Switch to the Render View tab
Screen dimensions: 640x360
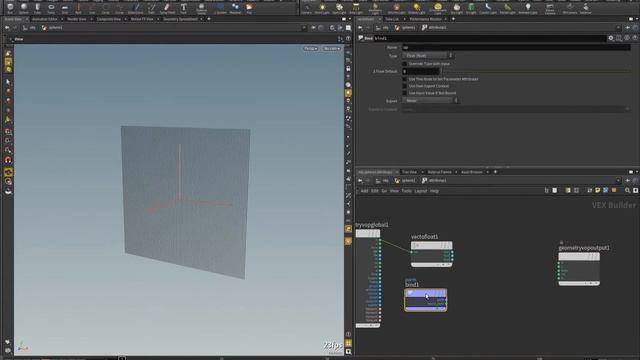(x=77, y=19)
